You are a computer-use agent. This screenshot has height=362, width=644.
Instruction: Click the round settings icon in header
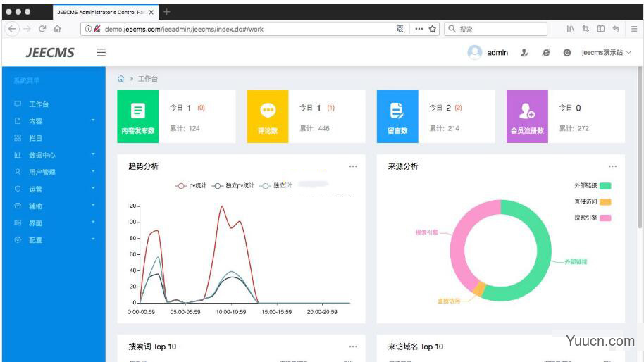(566, 53)
